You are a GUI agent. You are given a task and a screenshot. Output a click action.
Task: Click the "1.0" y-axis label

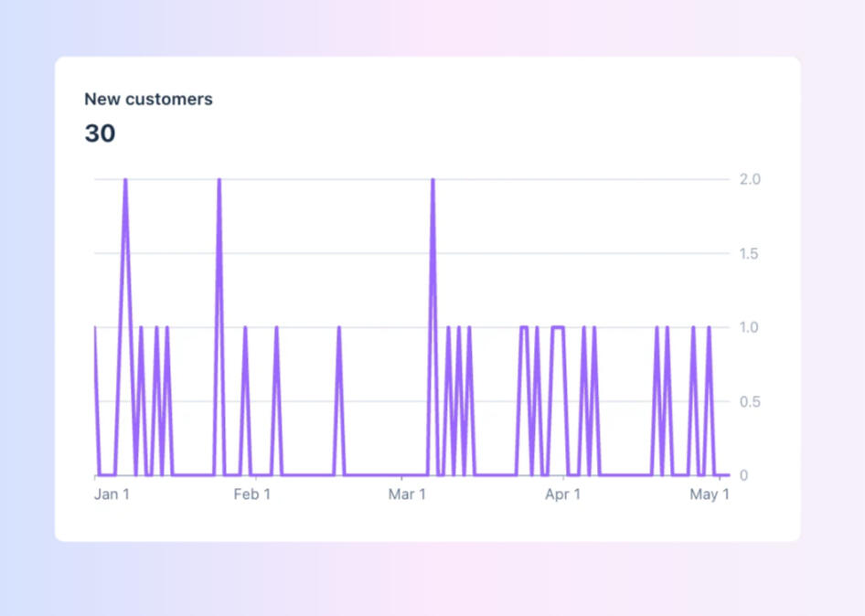tap(749, 327)
